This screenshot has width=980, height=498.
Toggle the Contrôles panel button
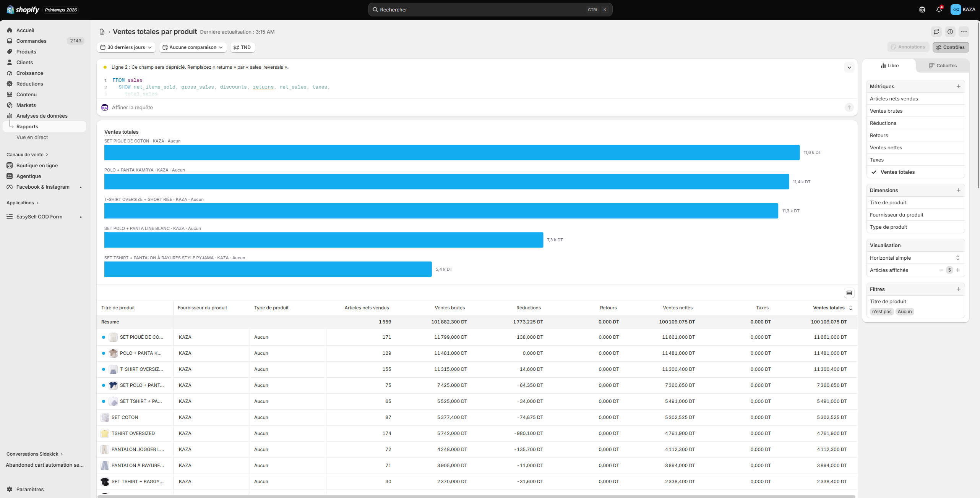click(x=951, y=47)
